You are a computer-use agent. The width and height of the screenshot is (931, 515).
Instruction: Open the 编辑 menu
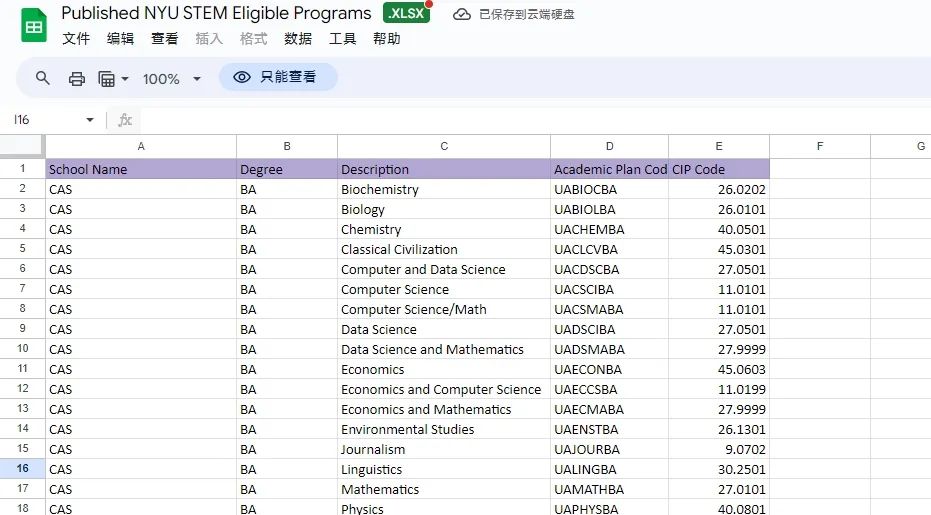click(120, 39)
